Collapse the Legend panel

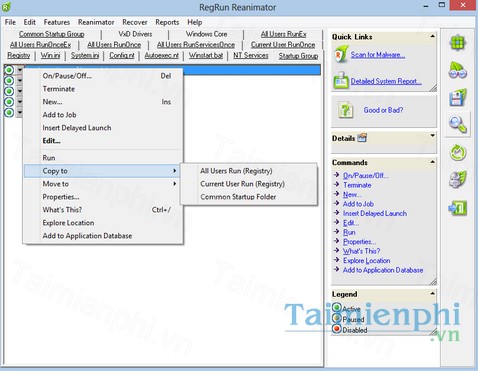pyautogui.click(x=432, y=293)
